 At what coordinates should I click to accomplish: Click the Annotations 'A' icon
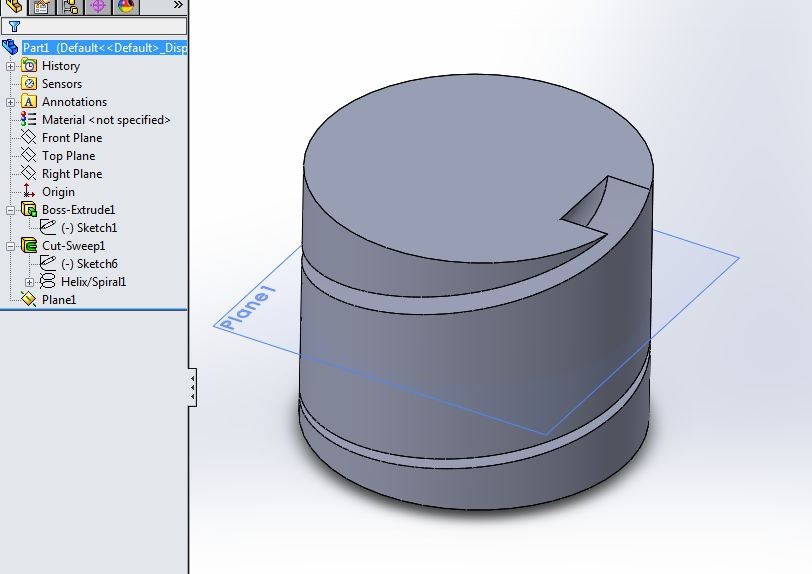[29, 102]
